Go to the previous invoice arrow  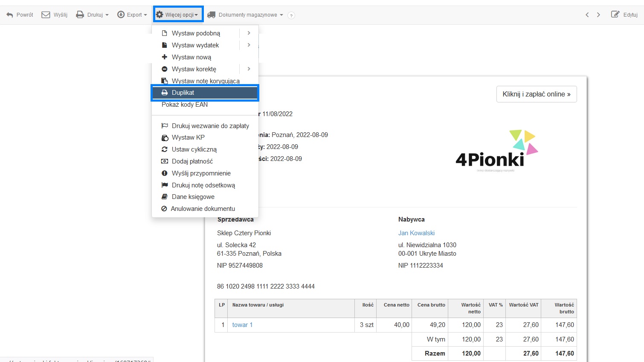(587, 15)
